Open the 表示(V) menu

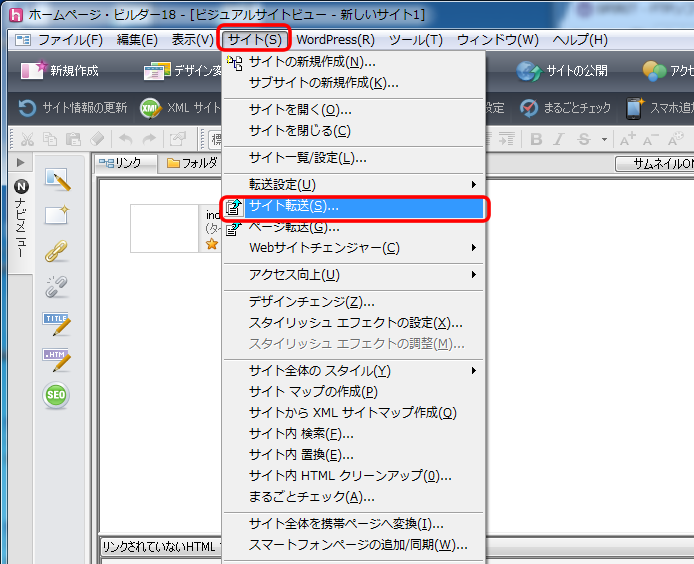(193, 40)
